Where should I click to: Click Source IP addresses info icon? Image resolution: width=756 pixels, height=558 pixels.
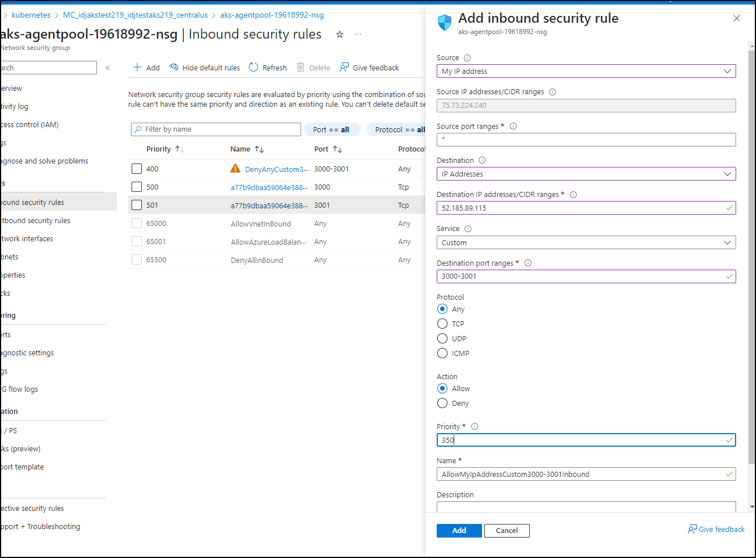pyautogui.click(x=552, y=92)
